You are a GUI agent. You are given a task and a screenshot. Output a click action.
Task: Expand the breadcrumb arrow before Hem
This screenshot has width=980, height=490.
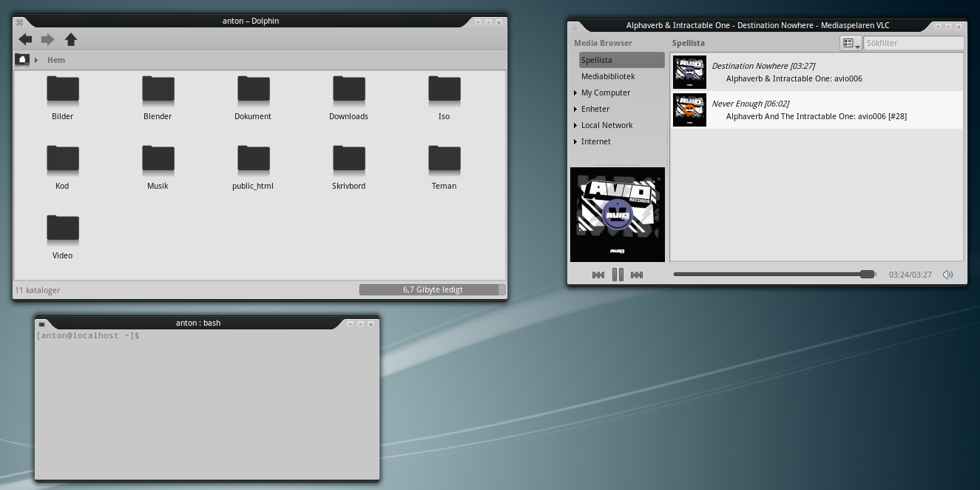pos(36,60)
